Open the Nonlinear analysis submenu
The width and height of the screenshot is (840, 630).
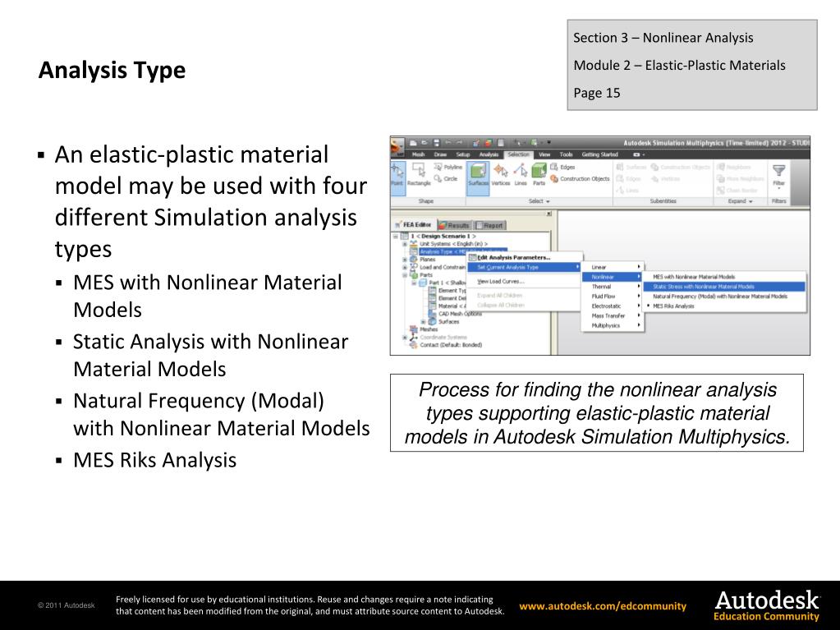pyautogui.click(x=613, y=277)
